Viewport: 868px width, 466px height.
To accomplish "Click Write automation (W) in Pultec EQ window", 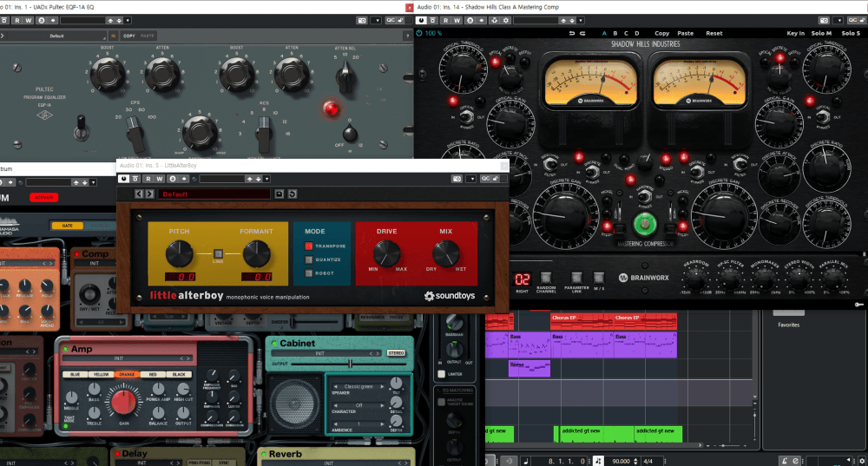I will [x=29, y=21].
